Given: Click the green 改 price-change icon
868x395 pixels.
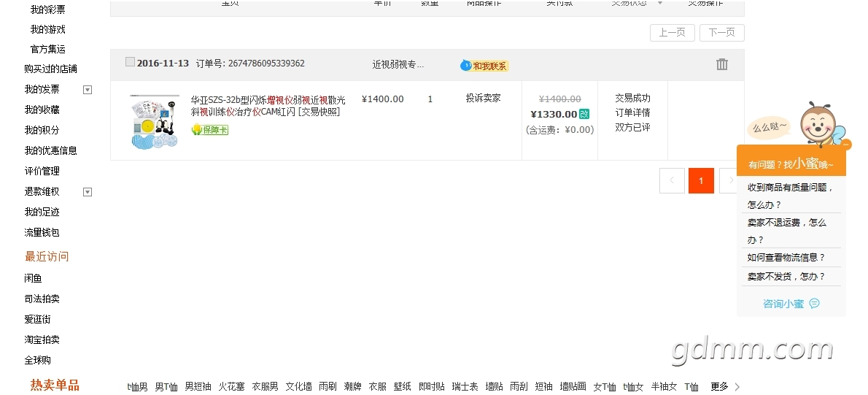Looking at the screenshot, I should coord(584,114).
